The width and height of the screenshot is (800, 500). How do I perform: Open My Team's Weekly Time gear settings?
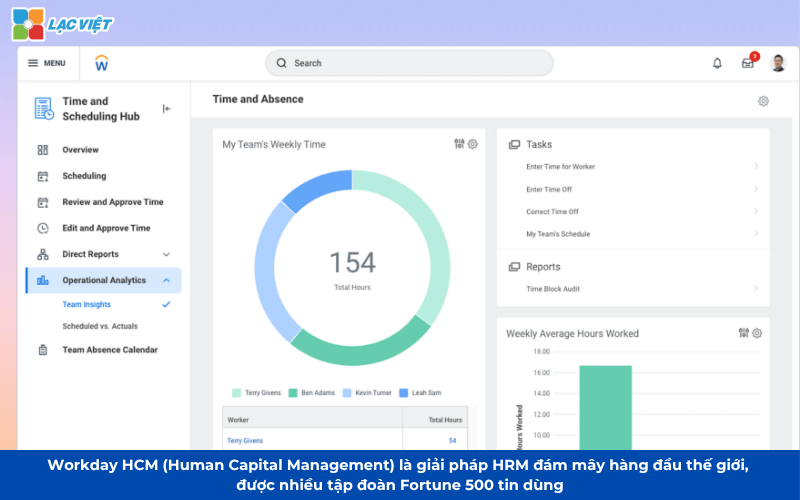tap(473, 144)
